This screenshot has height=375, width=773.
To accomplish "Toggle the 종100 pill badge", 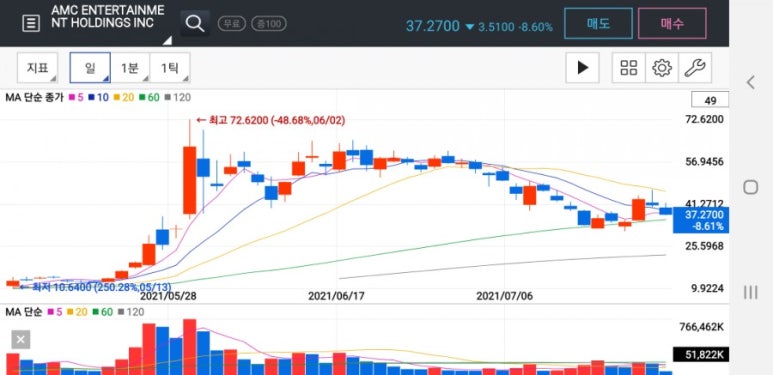I will pyautogui.click(x=269, y=24).
